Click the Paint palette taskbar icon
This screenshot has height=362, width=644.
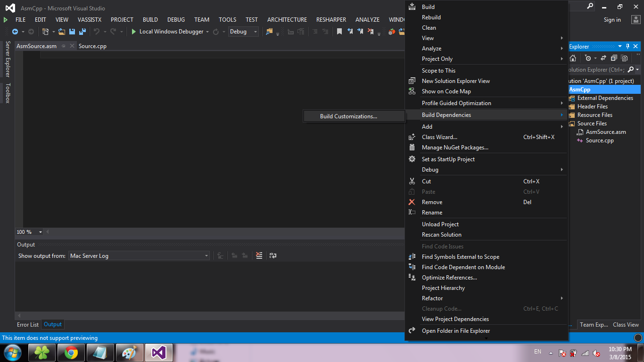coord(129,353)
